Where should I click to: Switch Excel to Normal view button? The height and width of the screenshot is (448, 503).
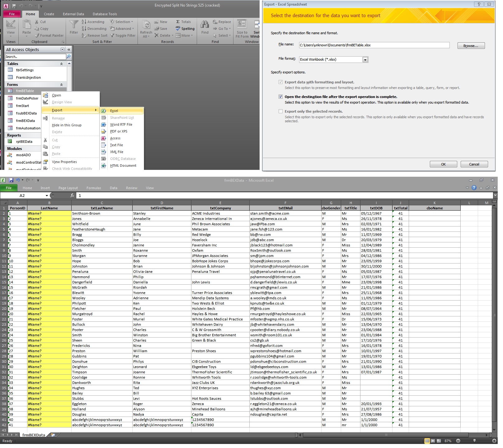coord(427,441)
